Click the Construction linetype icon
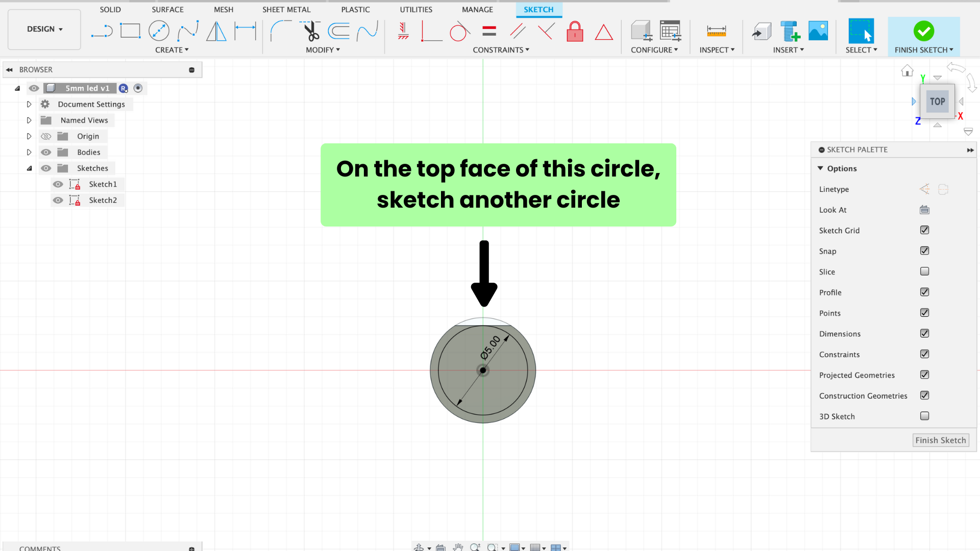980x551 pixels. tap(924, 189)
